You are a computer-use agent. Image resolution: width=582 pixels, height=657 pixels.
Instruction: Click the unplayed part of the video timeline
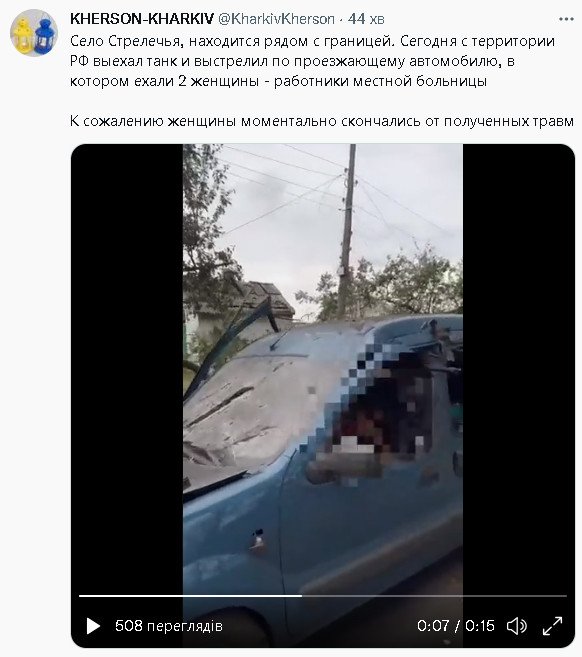[434, 595]
